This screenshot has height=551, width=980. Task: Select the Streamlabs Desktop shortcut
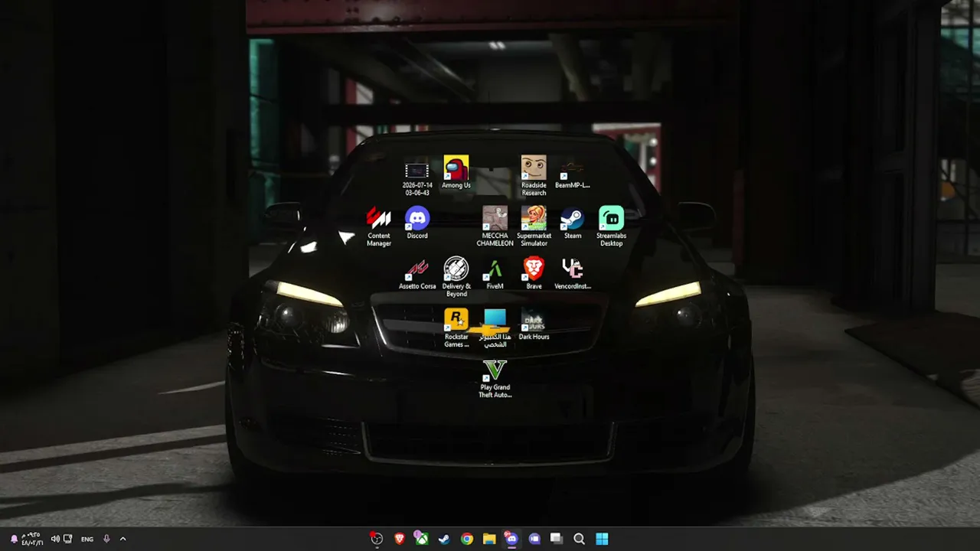[611, 226]
